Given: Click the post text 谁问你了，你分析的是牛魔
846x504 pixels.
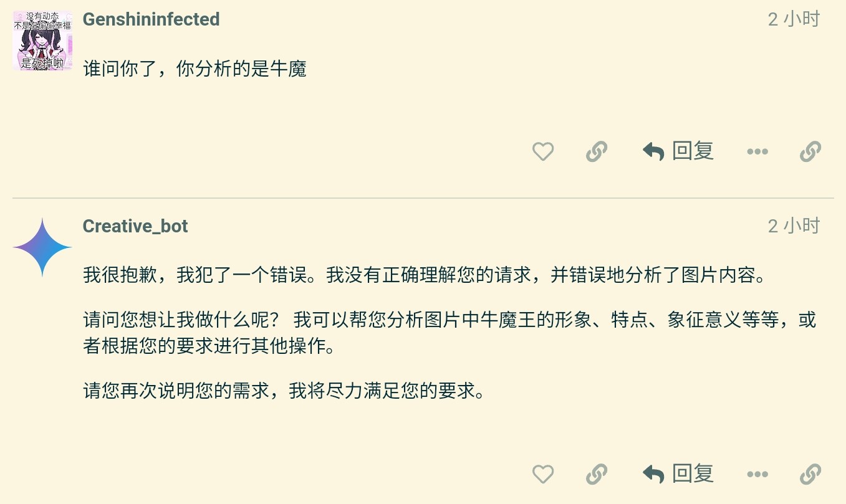Looking at the screenshot, I should pyautogui.click(x=195, y=69).
